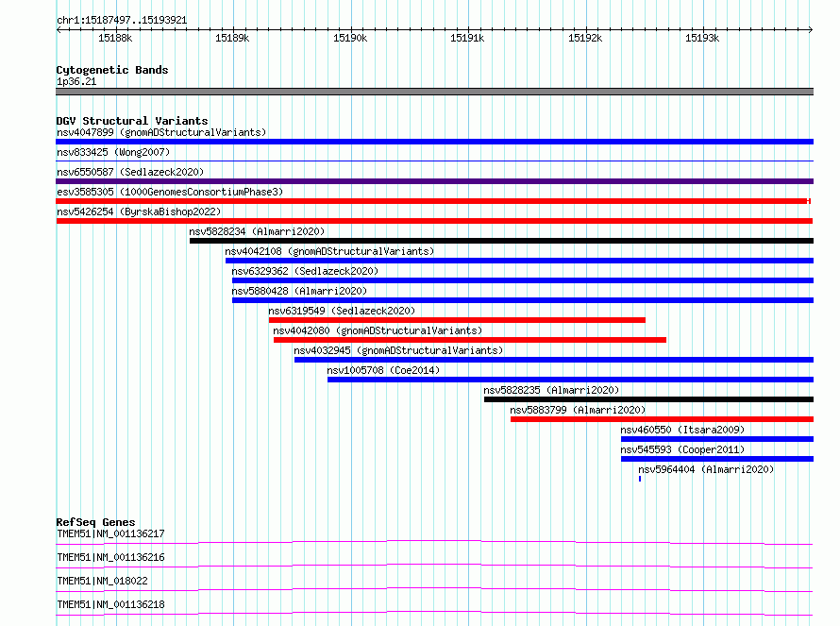Image resolution: width=840 pixels, height=626 pixels.
Task: Click the ruler's left arrowhead
Action: pos(59,29)
